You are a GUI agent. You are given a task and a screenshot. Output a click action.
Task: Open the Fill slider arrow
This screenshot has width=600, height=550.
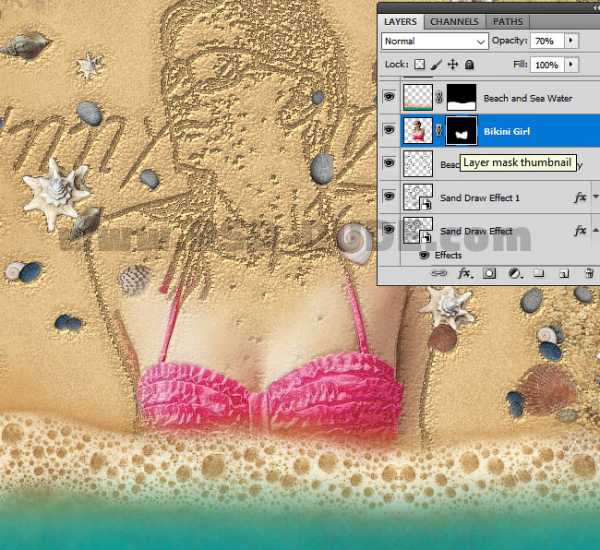pos(571,64)
